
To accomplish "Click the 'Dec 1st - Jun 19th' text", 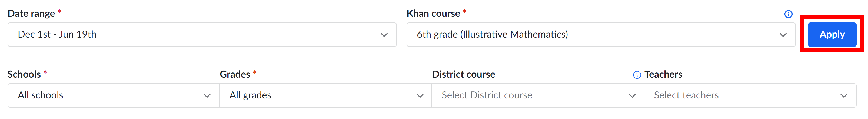I will point(57,34).
